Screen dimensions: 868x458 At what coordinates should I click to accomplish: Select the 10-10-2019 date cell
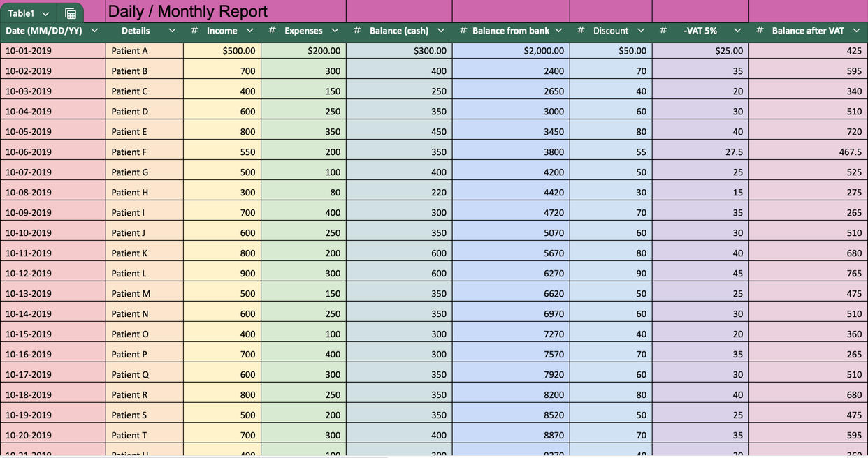53,233
